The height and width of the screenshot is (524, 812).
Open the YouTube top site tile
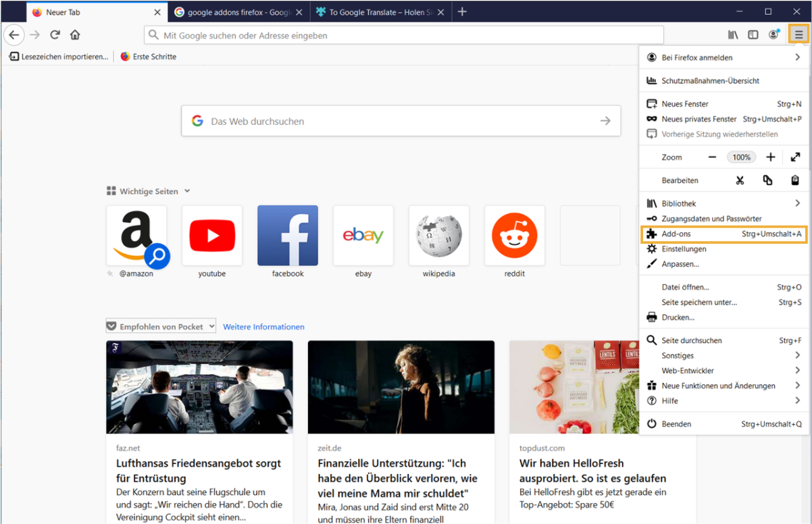212,236
